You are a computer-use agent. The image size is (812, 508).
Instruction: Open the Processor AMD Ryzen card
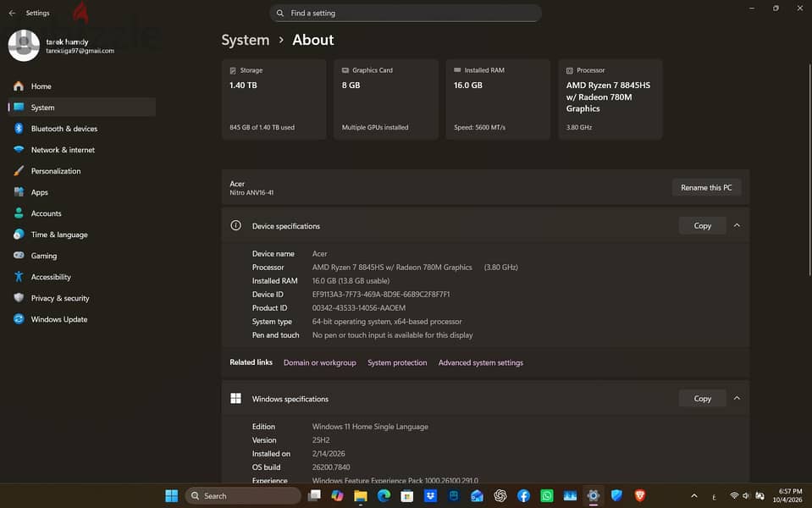click(610, 99)
